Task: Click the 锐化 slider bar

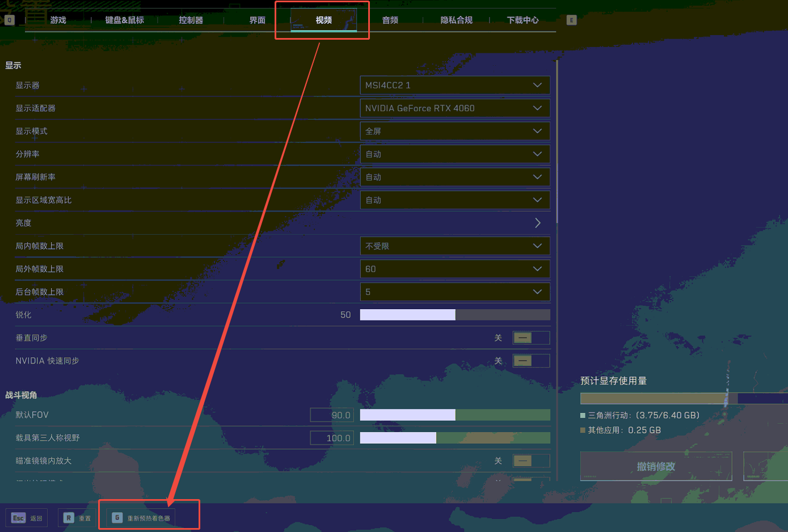Action: point(454,315)
